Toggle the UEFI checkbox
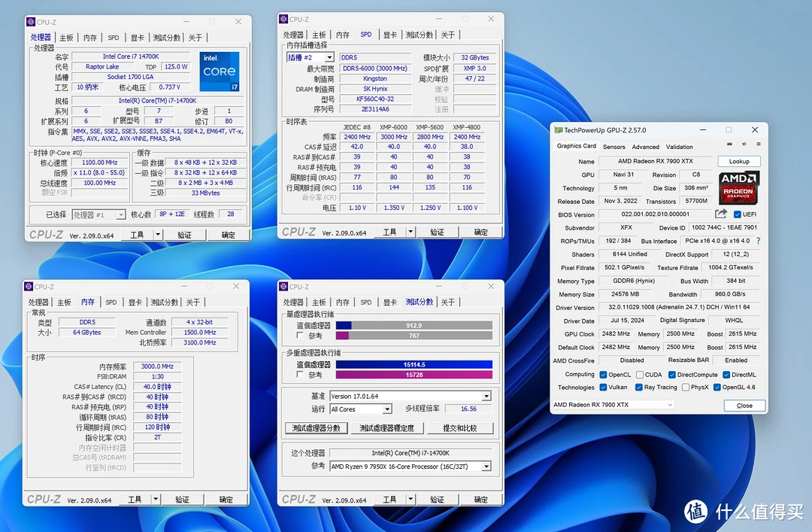 738,214
